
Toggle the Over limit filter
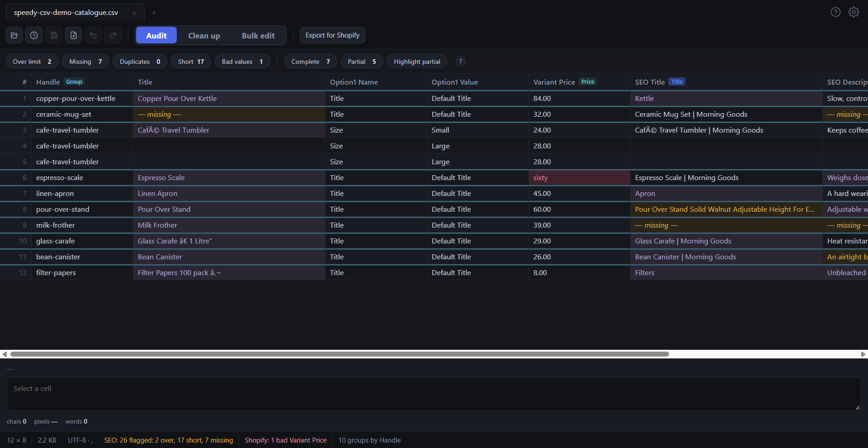click(32, 62)
